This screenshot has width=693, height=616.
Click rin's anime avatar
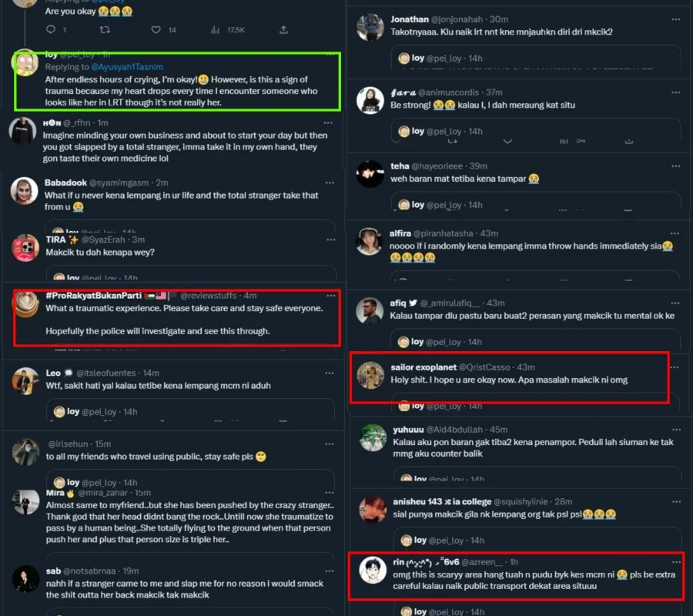click(x=373, y=570)
